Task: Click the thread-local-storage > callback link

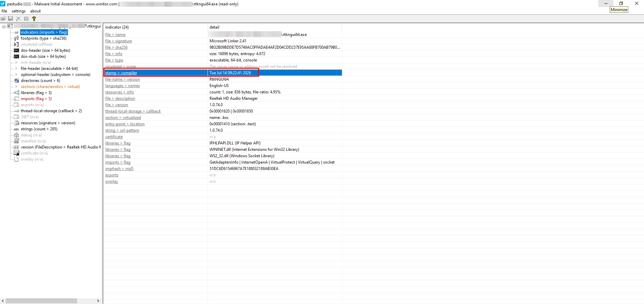Action: tap(133, 111)
